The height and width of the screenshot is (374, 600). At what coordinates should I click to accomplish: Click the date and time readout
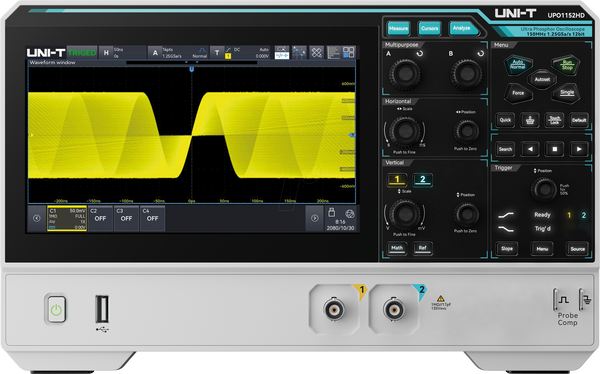(340, 225)
